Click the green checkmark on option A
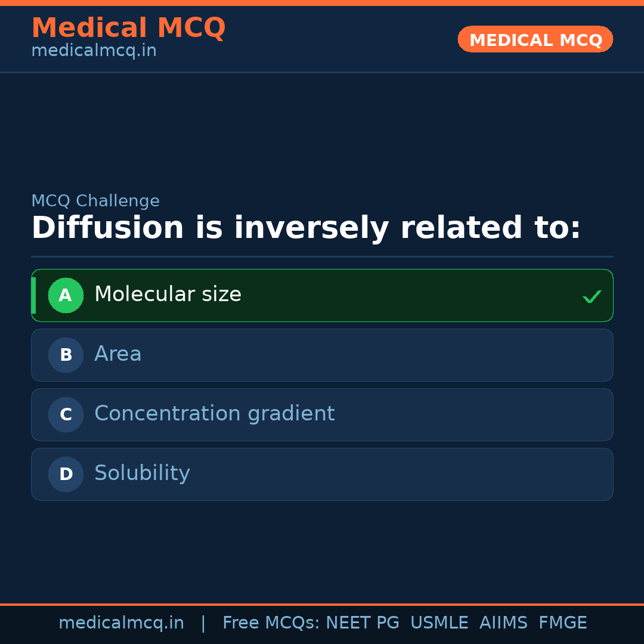 (592, 296)
